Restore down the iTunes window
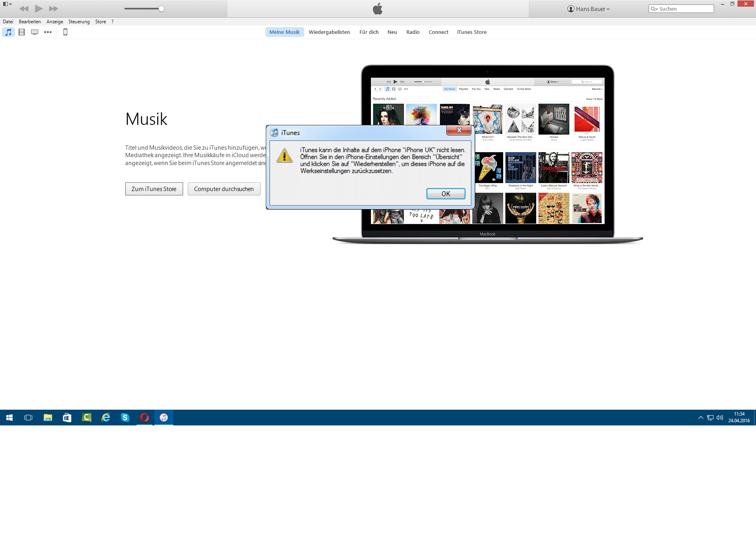Viewport: 756px width, 544px height. tap(732, 4)
